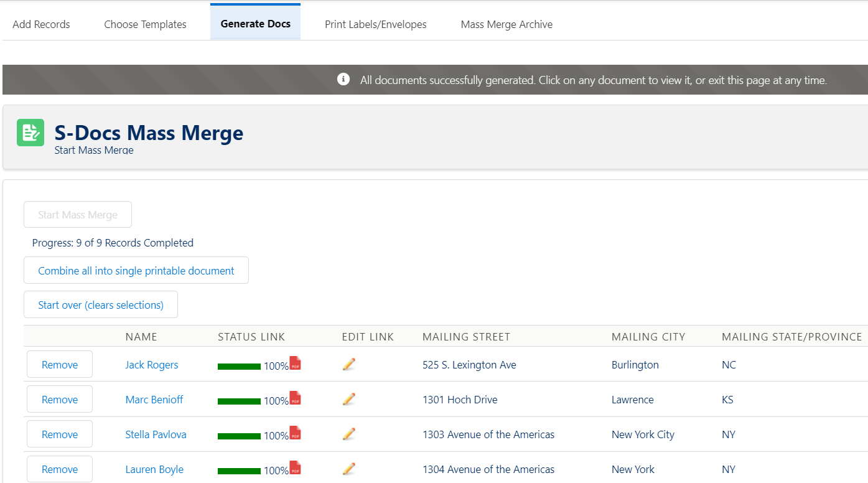Click the address 1303 Avenue of the Americas
Image resolution: width=868 pixels, height=483 pixels.
[x=488, y=434]
